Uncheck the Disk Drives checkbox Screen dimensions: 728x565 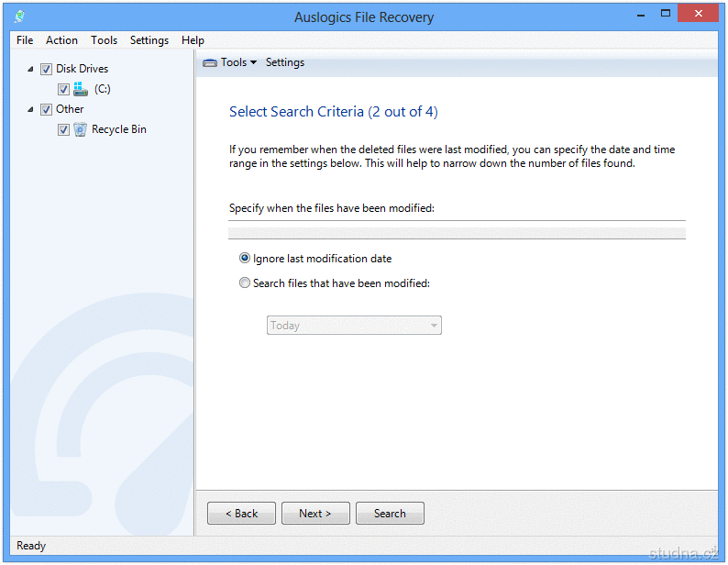coord(46,69)
